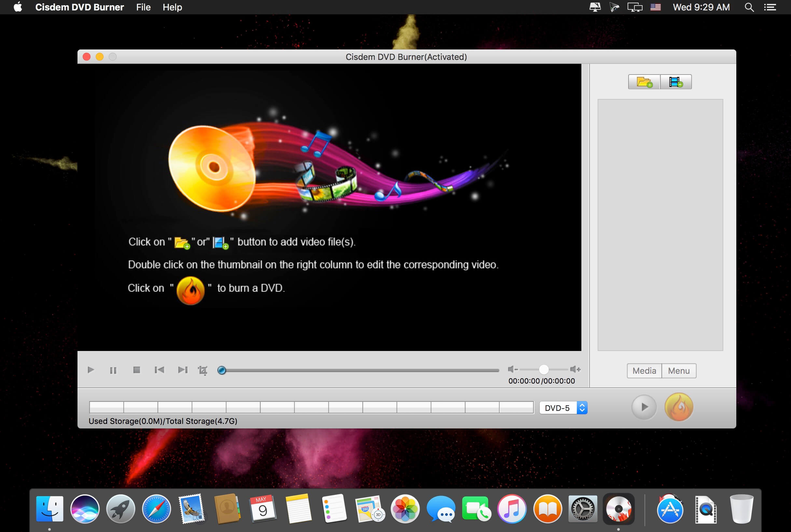Open the File menu
Screen dimensions: 791x532
point(143,7)
